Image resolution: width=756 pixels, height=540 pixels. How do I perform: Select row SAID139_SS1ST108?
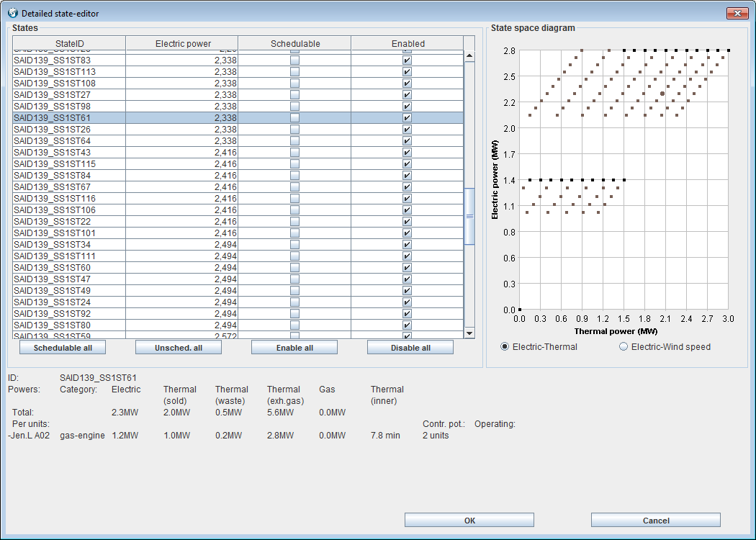point(238,84)
